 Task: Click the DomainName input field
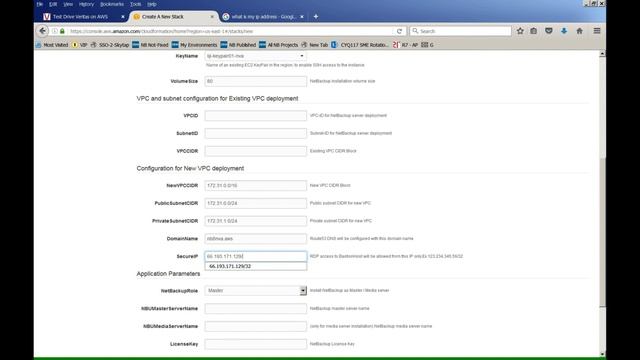(x=256, y=238)
